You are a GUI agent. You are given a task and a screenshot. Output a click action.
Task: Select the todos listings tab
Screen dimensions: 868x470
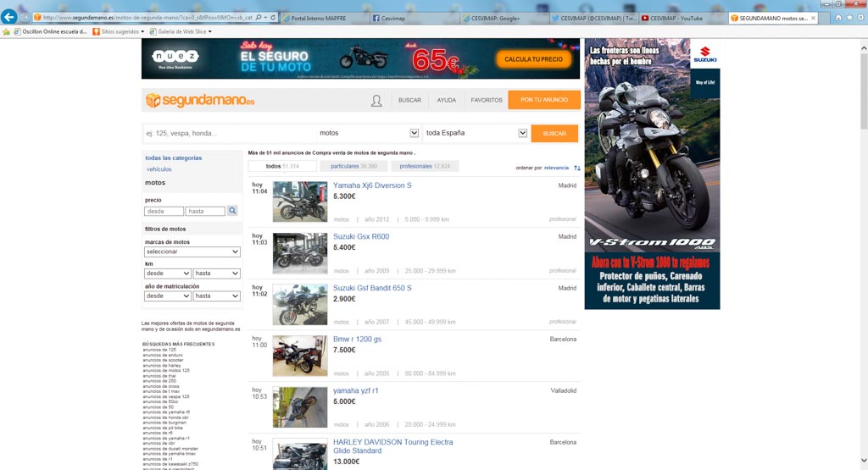coord(282,167)
